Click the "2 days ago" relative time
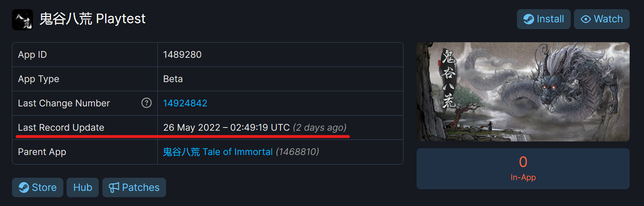The height and width of the screenshot is (206, 644). [319, 127]
